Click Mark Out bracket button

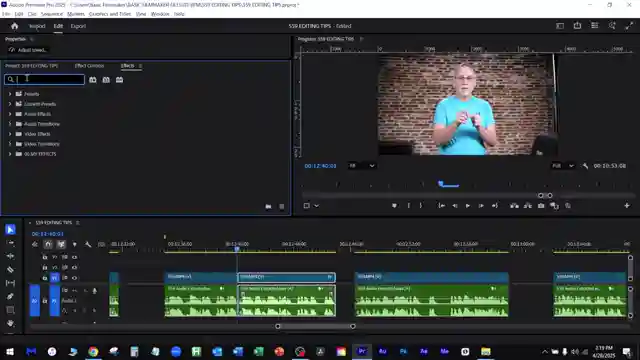point(421,206)
